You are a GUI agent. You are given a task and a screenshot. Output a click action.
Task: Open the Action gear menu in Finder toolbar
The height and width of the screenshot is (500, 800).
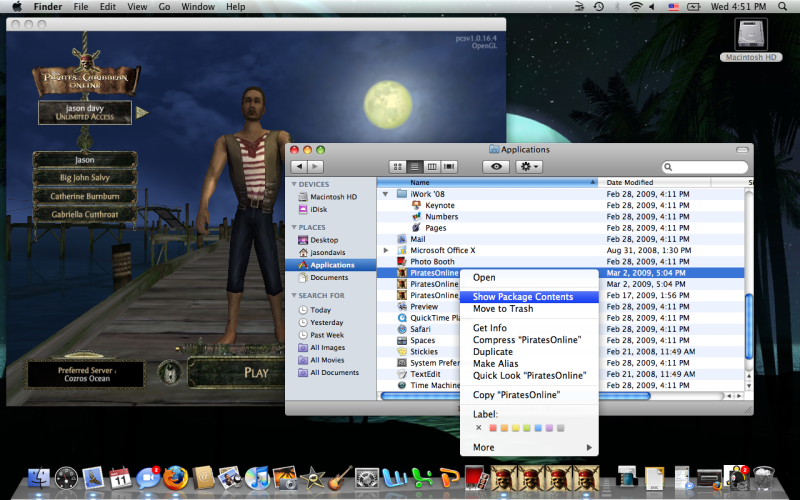pos(529,167)
